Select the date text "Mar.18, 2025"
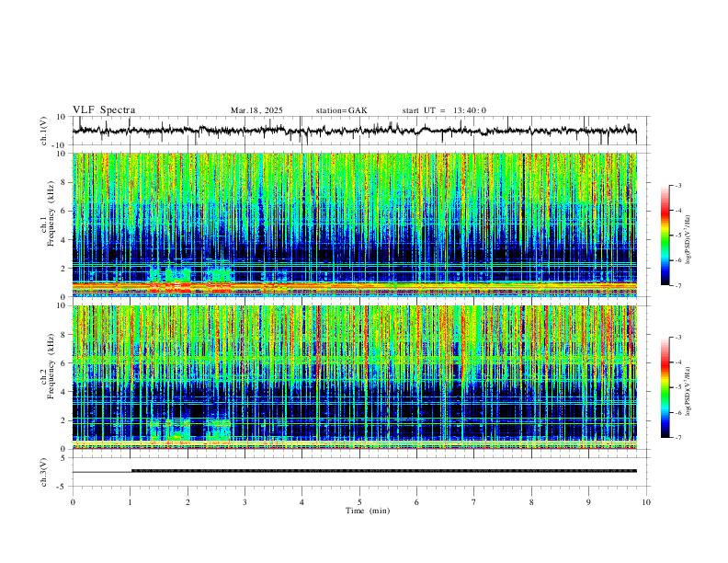This screenshot has height=563, width=728. [256, 110]
